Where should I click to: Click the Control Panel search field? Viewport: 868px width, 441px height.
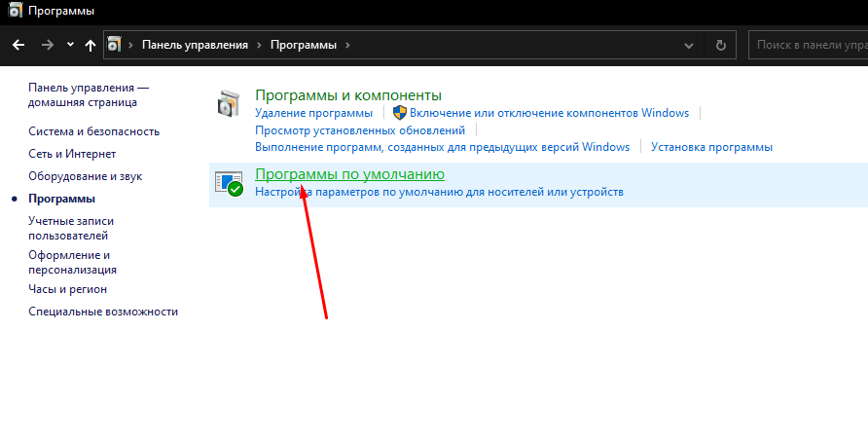point(808,45)
